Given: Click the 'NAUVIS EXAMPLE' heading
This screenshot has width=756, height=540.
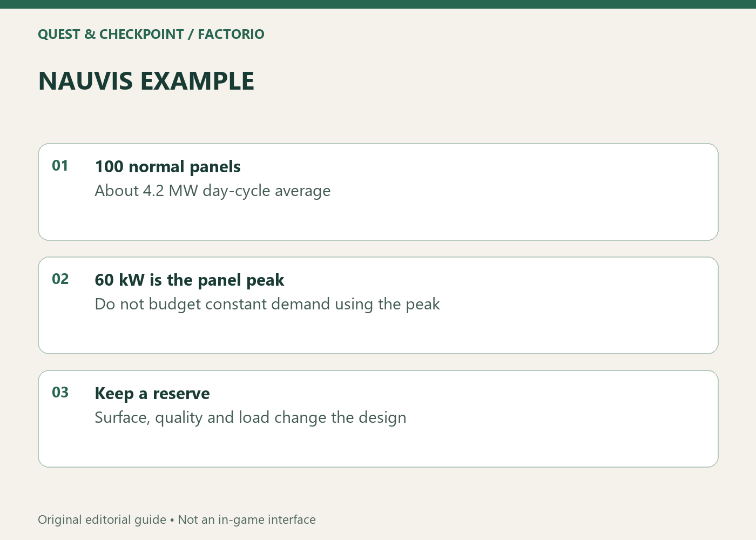Looking at the screenshot, I should (146, 81).
